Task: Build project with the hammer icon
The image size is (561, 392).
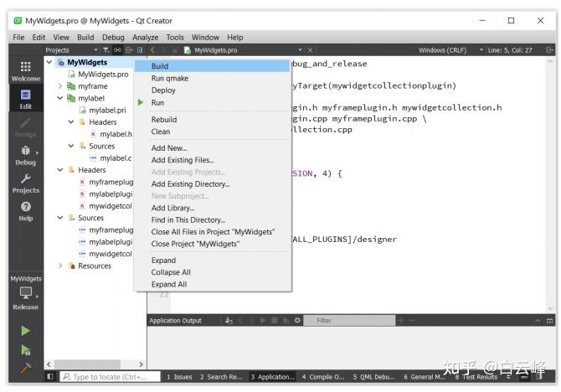Action: pos(25,368)
